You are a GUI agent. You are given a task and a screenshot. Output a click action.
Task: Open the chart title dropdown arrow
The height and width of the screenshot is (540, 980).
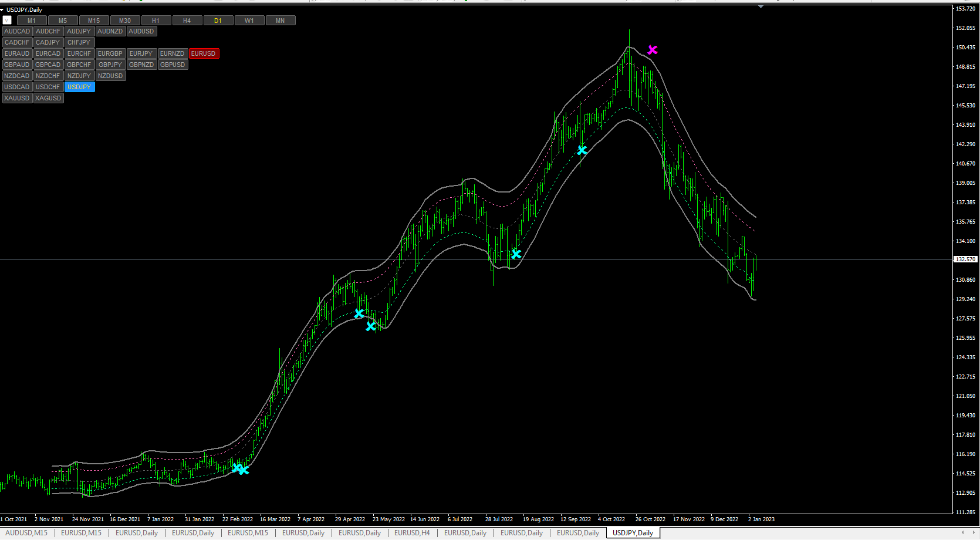coord(2,10)
